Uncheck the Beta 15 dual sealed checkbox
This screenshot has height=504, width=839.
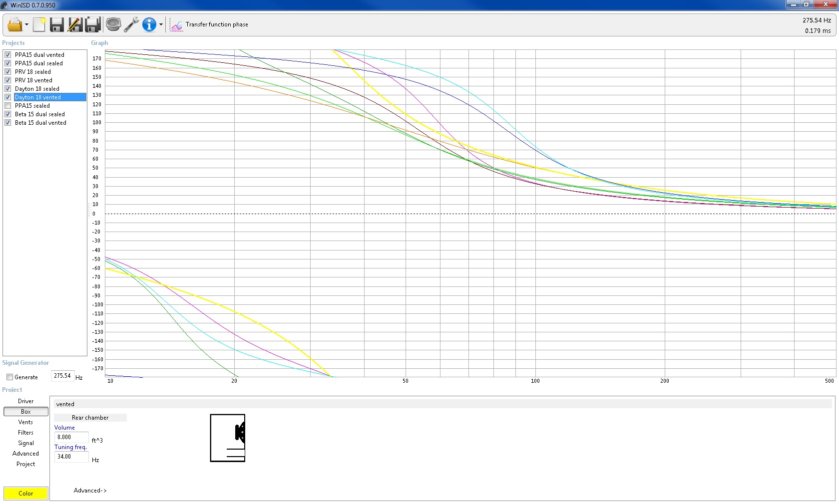[x=8, y=114]
